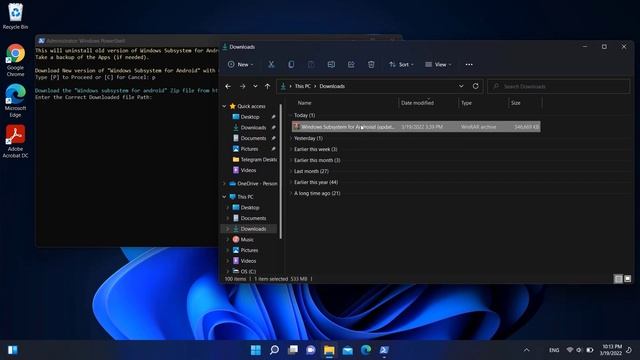The height and width of the screenshot is (360, 640).
Task: Click the Delete trash icon in toolbar
Action: point(371,64)
